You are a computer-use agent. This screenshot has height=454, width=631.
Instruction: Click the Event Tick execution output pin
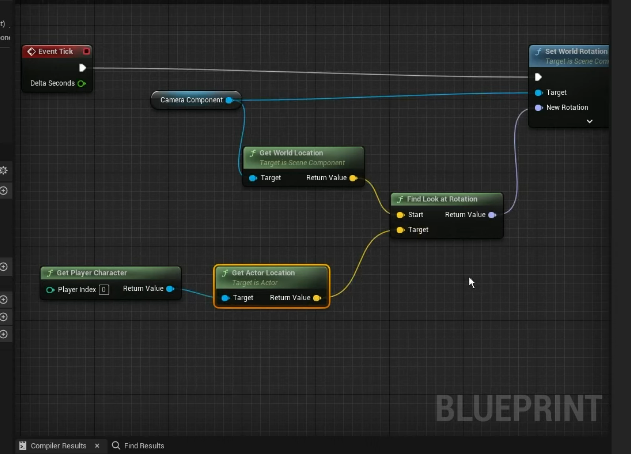pos(82,68)
